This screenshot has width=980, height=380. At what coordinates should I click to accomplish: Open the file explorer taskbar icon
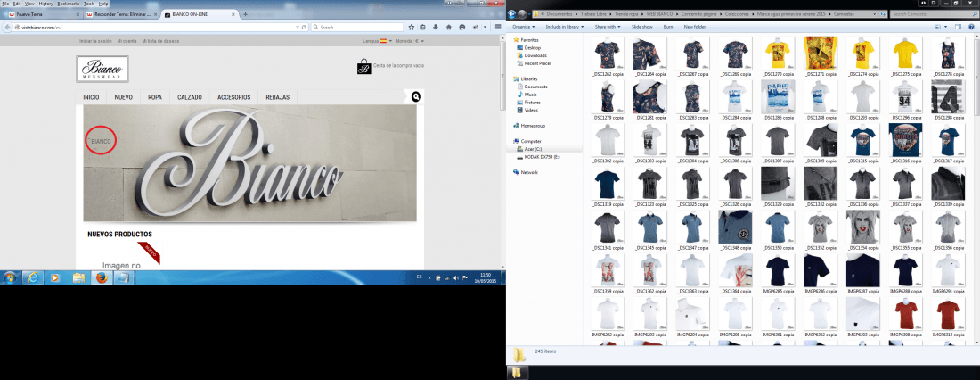pos(78,277)
